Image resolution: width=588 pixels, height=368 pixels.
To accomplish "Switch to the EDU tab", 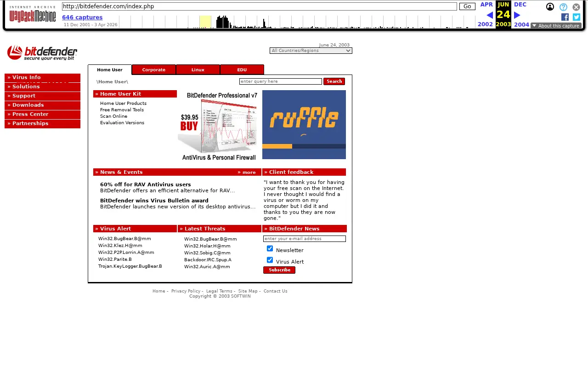I will [242, 70].
